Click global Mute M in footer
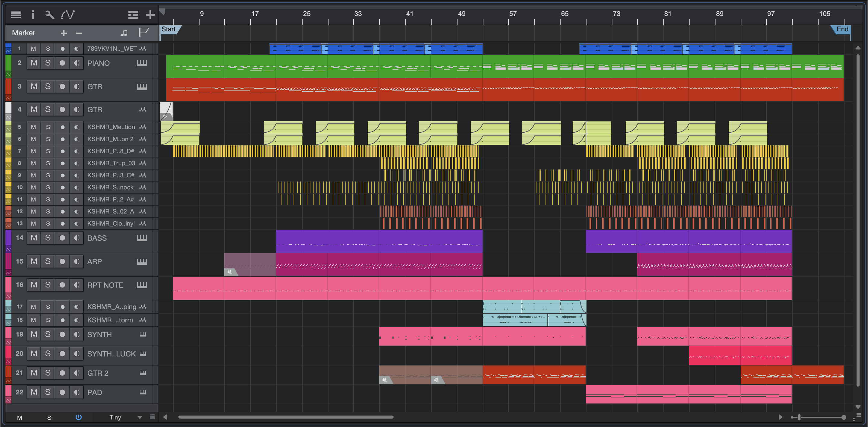Image resolution: width=868 pixels, height=427 pixels. coord(20,418)
